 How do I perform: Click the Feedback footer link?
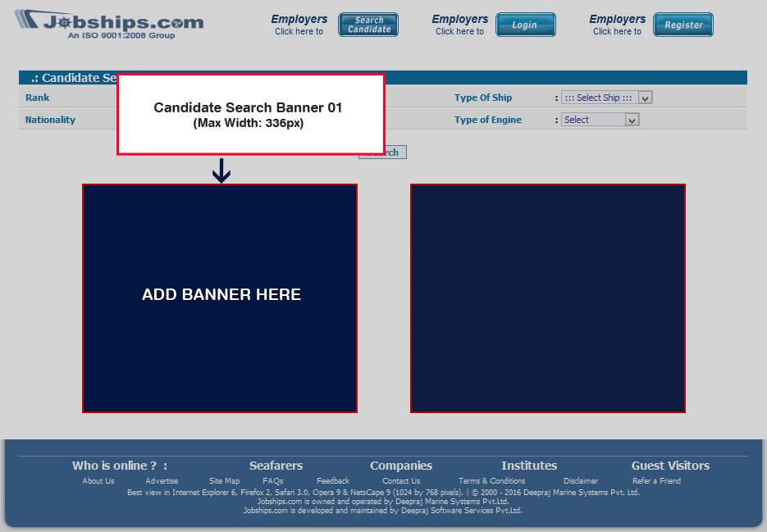click(333, 481)
